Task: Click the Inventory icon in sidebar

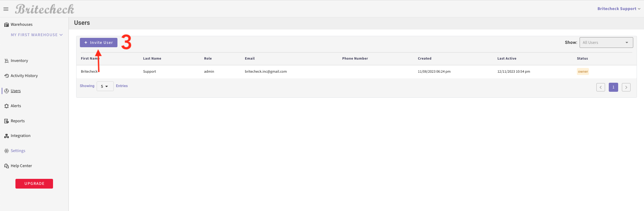Action: 6,61
